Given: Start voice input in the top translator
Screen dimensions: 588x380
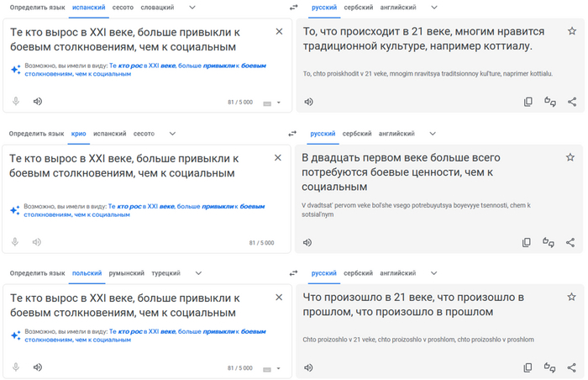Looking at the screenshot, I should tap(15, 102).
